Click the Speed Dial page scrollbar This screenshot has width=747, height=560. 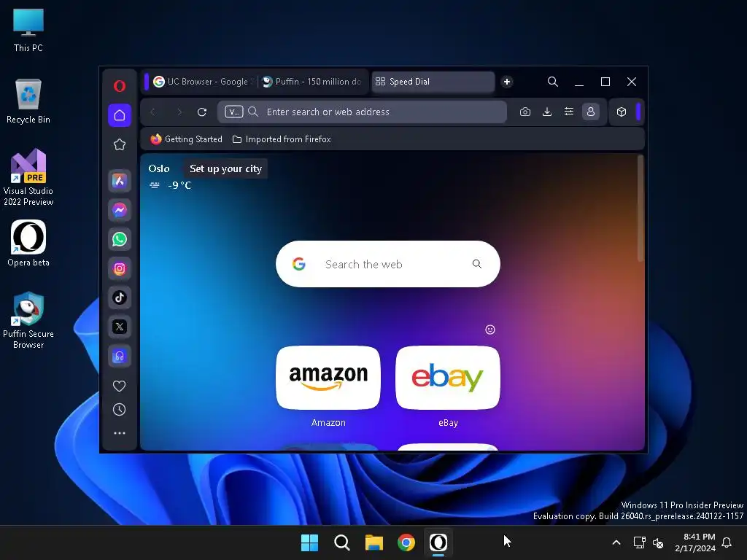pyautogui.click(x=640, y=208)
